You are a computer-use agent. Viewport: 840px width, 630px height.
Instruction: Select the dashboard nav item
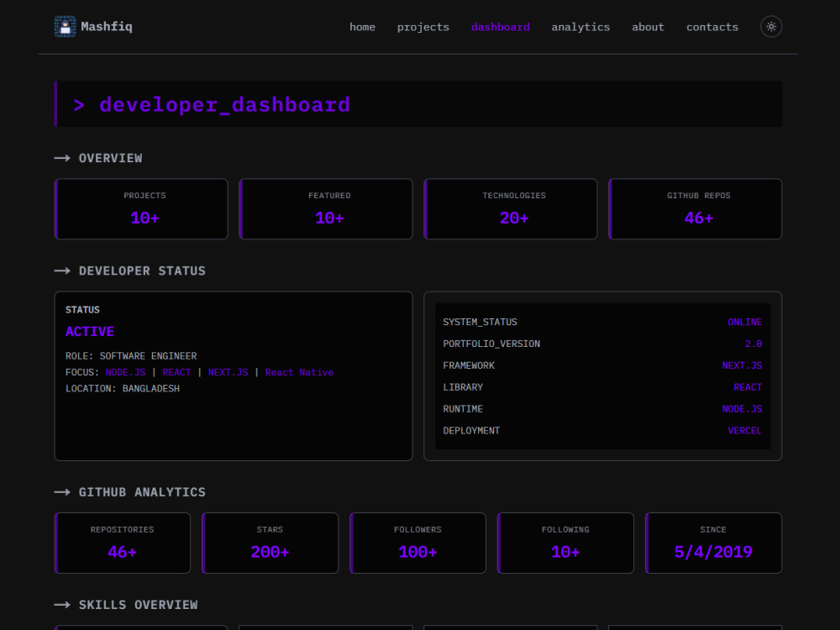(501, 27)
